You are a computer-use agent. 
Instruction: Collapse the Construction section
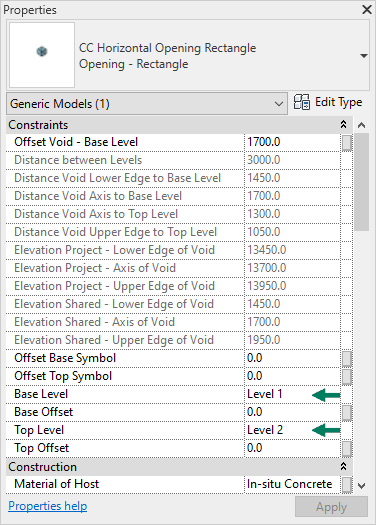[343, 467]
